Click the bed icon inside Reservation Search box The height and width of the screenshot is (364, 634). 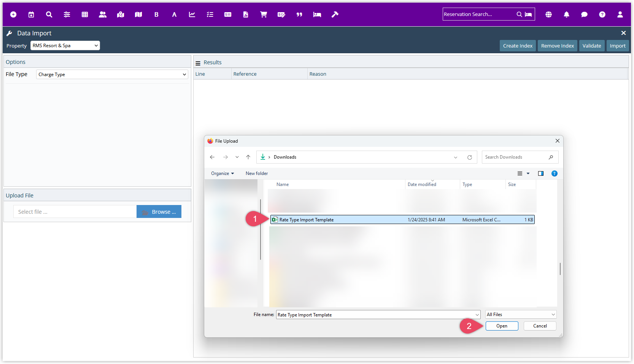(x=528, y=14)
